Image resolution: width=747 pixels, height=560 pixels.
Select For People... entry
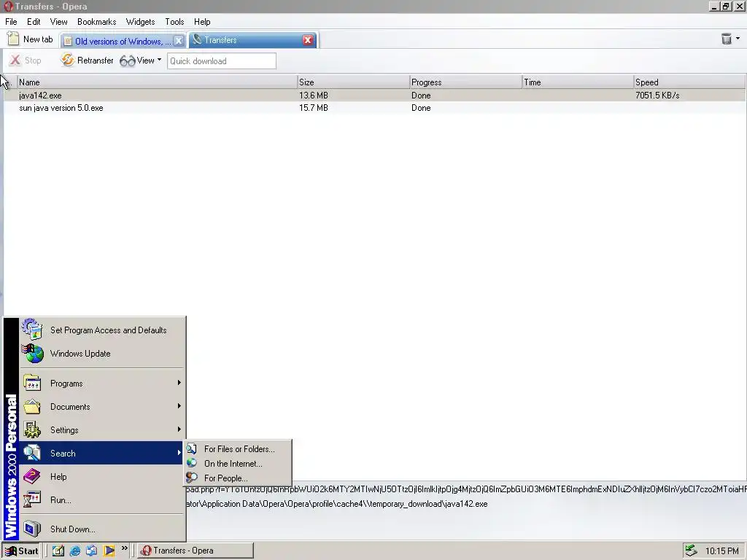click(x=238, y=478)
